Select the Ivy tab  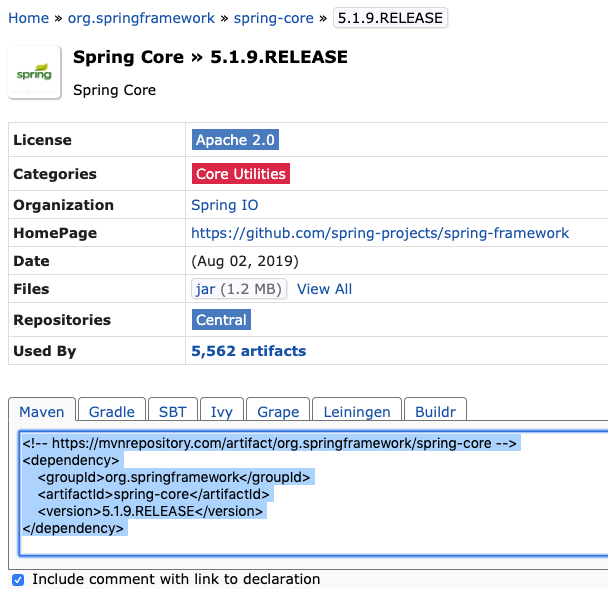[x=221, y=411]
